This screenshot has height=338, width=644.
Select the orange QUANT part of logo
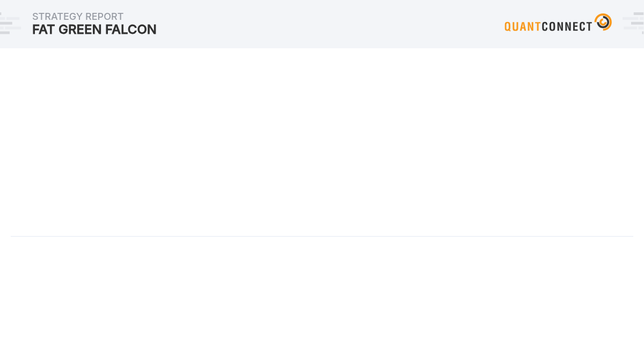523,26
